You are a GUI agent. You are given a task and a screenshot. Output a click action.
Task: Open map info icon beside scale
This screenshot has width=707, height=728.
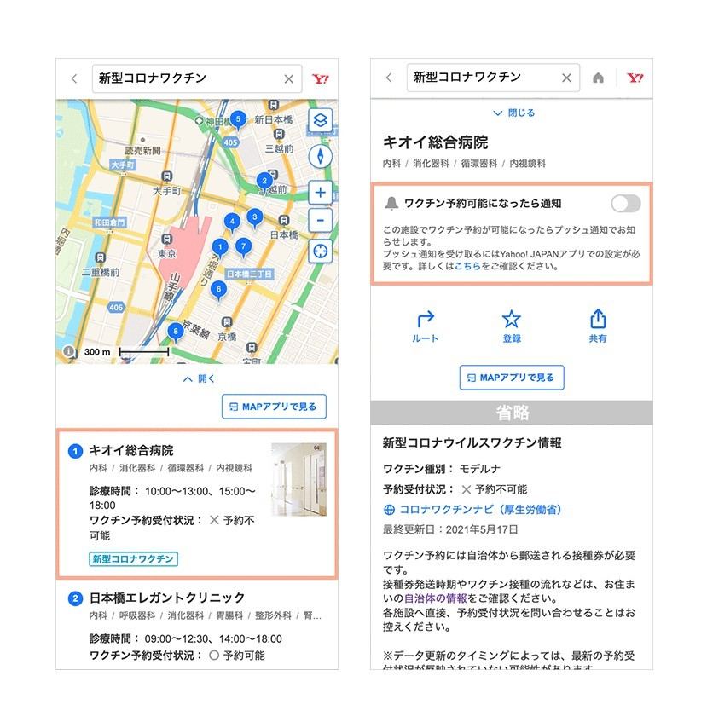pyautogui.click(x=69, y=351)
